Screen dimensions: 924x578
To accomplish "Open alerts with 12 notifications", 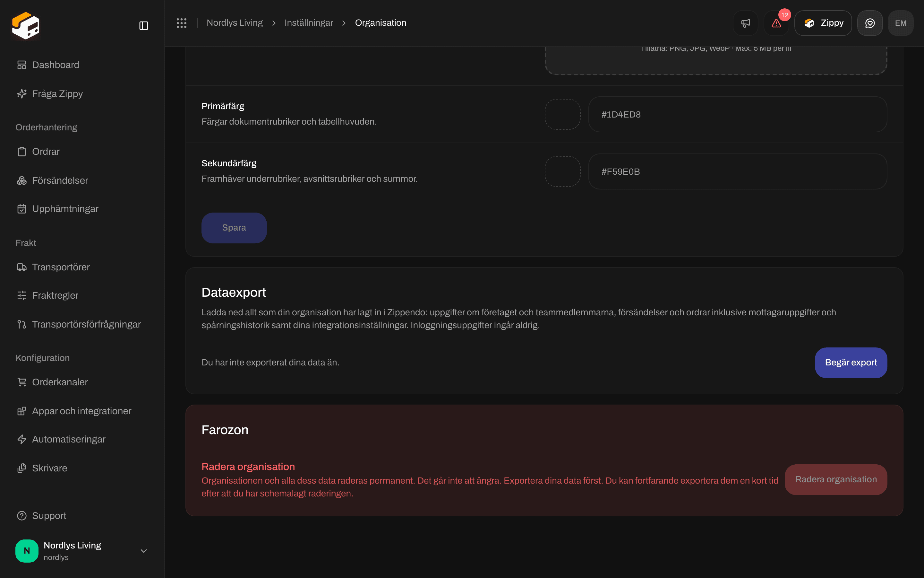I will tap(776, 23).
